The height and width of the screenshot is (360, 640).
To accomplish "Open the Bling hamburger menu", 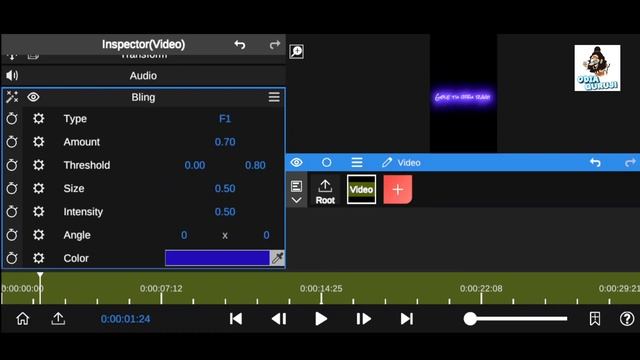I will (x=274, y=97).
